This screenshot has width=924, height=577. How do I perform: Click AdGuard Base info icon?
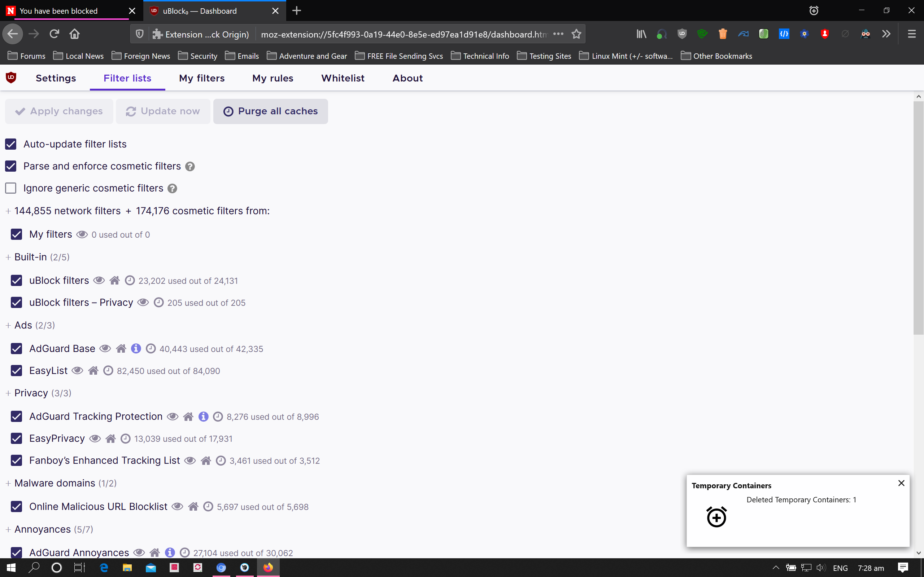[136, 348]
